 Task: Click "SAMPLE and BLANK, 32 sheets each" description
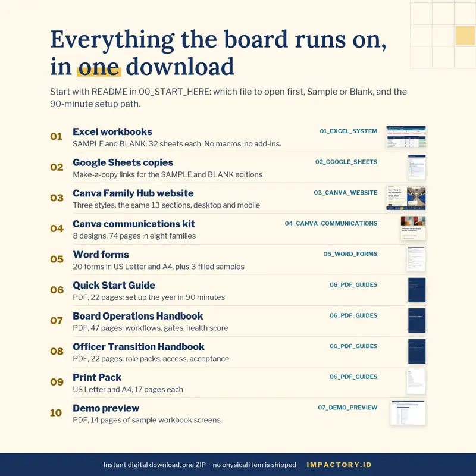pos(177,143)
